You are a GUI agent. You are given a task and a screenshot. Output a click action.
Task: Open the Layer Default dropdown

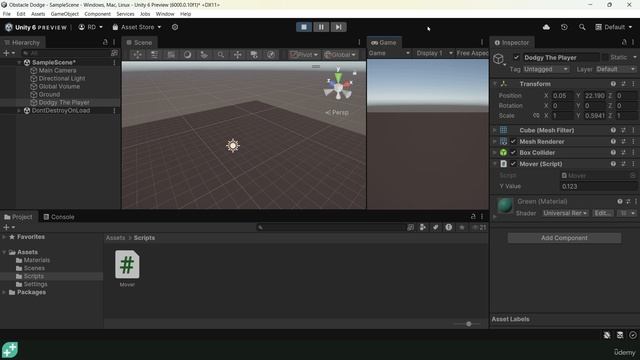tap(616, 69)
